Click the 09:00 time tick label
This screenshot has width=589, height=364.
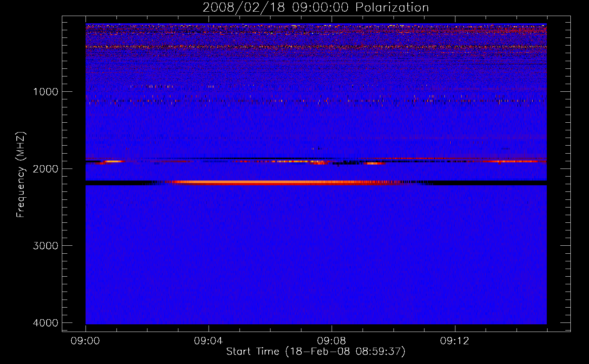point(86,341)
